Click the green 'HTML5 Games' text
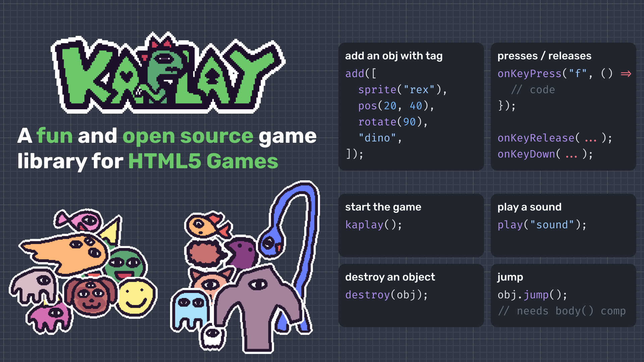644x362 pixels. [x=203, y=162]
